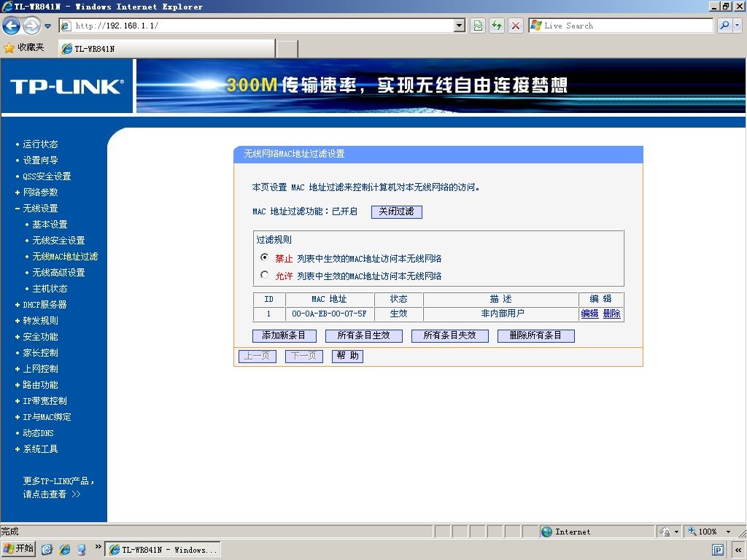This screenshot has height=560, width=747.
Task: Expand the 安全功能 menu
Action: point(40,337)
